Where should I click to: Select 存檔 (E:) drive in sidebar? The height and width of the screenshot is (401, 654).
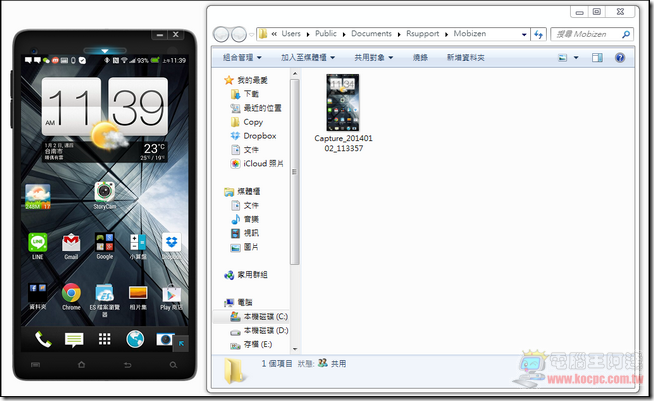click(x=252, y=344)
